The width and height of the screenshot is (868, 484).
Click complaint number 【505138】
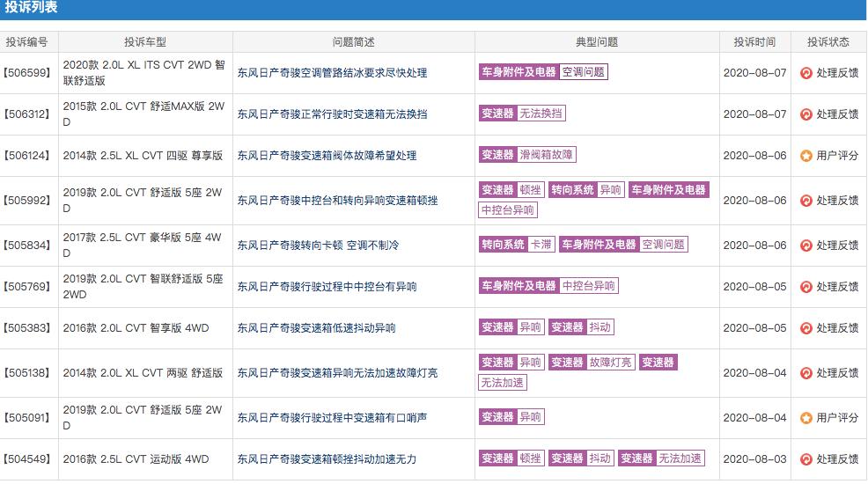[x=26, y=373]
